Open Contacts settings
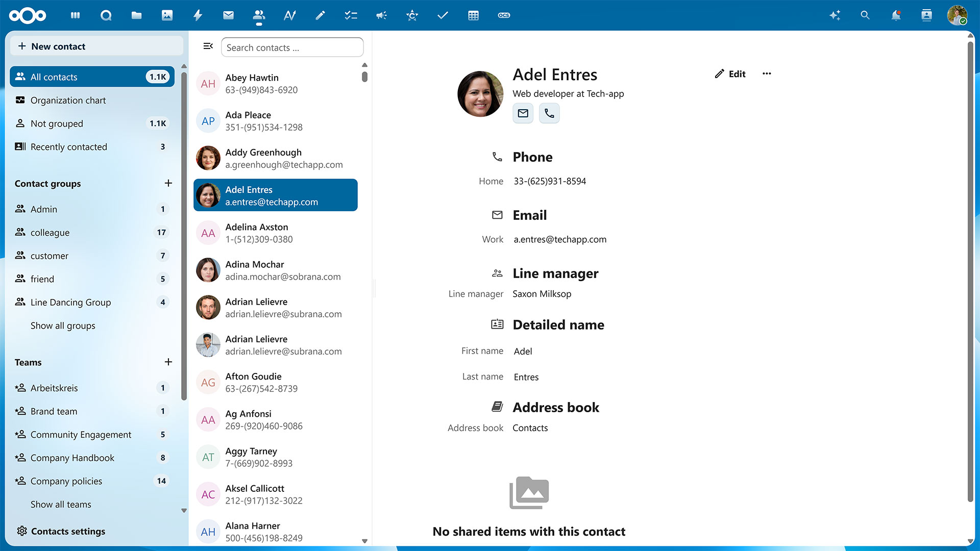The width and height of the screenshot is (980, 551). coord(68,531)
